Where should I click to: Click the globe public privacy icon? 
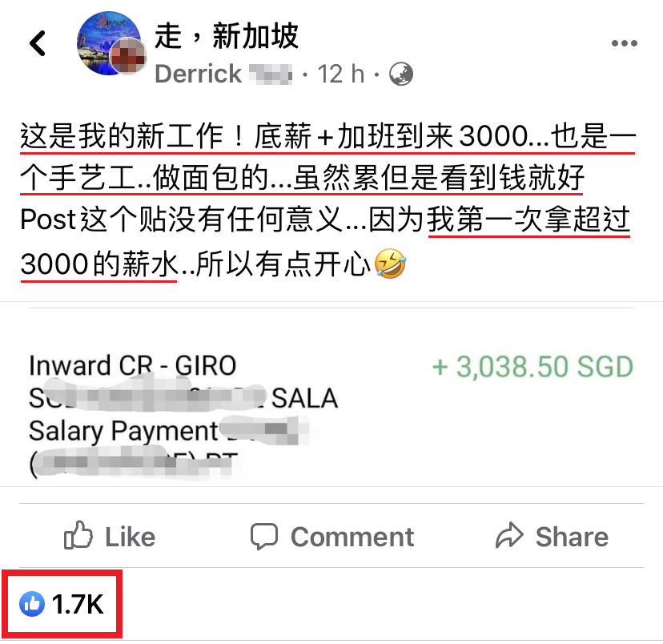click(401, 74)
